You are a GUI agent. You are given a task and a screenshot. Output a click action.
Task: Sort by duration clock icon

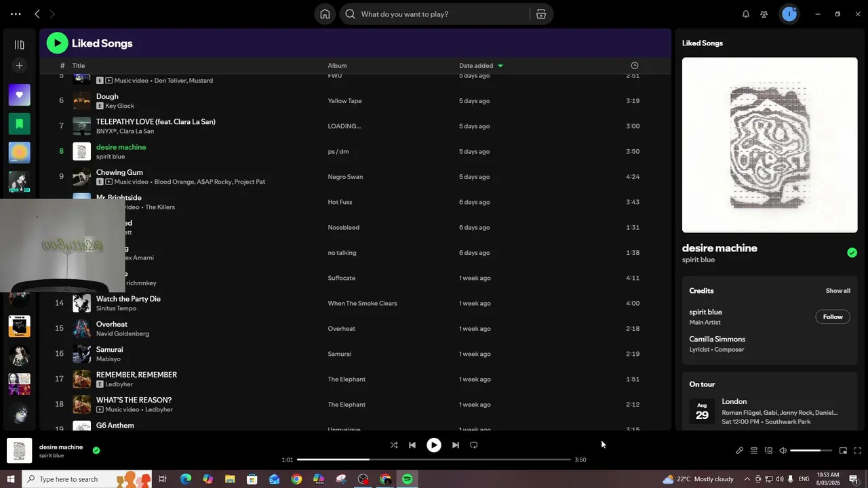(635, 66)
